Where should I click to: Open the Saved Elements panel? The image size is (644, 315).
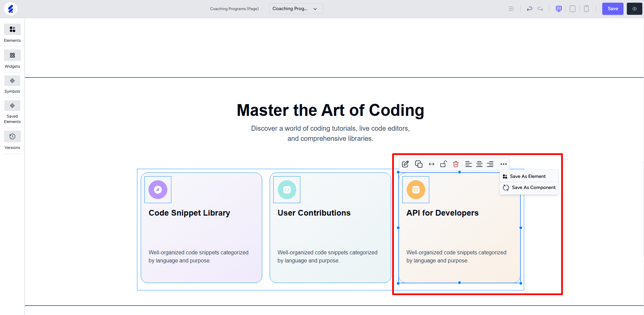[x=12, y=112]
